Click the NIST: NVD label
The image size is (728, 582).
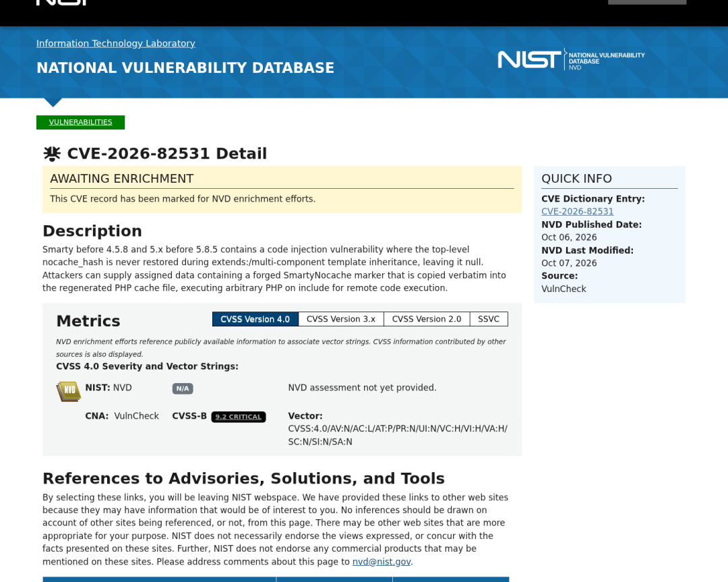click(108, 387)
